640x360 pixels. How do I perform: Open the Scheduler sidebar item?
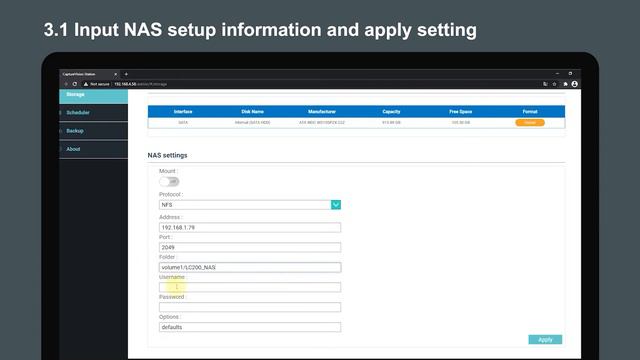click(x=93, y=113)
